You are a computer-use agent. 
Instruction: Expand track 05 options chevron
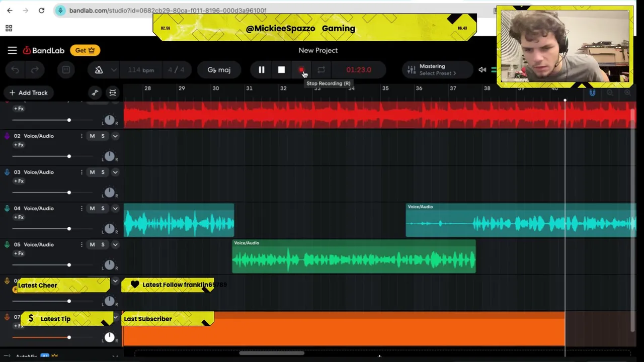pyautogui.click(x=115, y=244)
